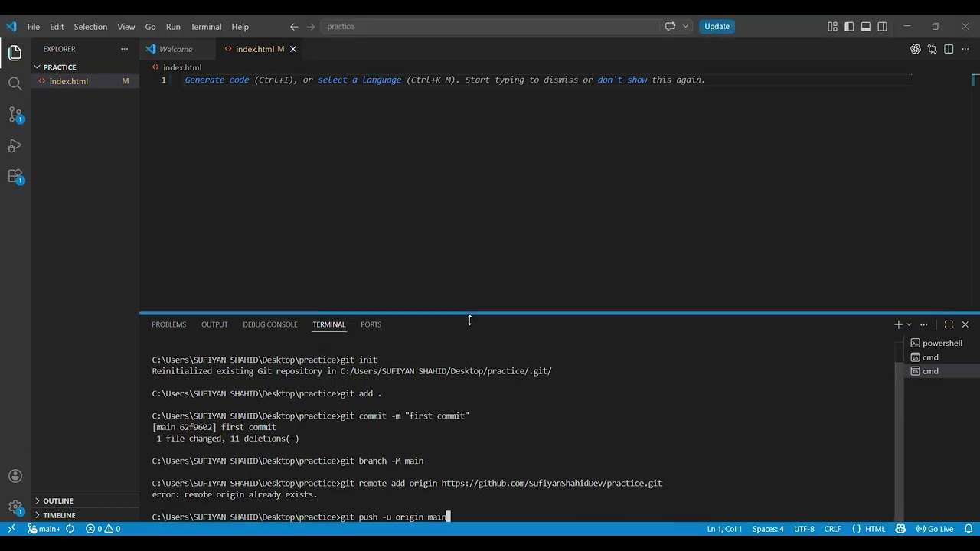This screenshot has width=980, height=551.
Task: Select the second cmd terminal instance
Action: 942,371
